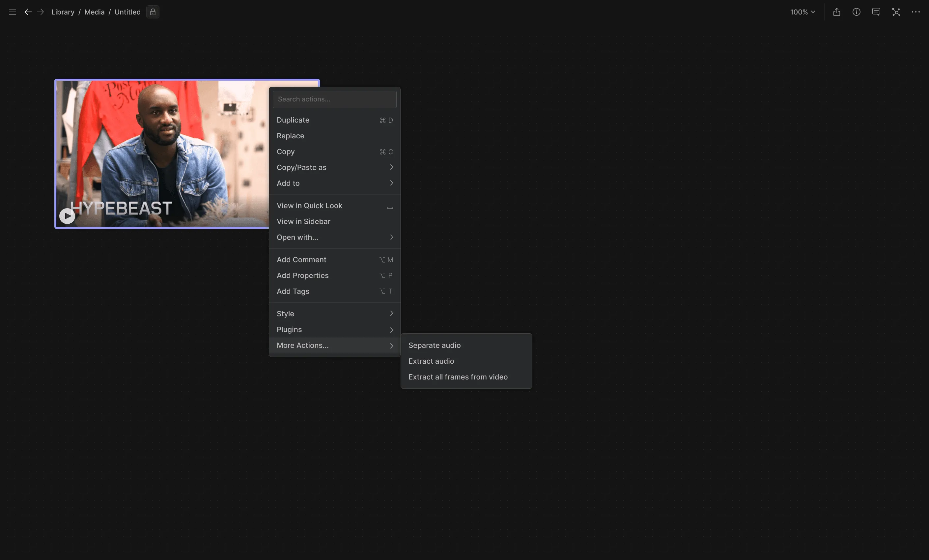Go forward with the right arrow

[40, 12]
